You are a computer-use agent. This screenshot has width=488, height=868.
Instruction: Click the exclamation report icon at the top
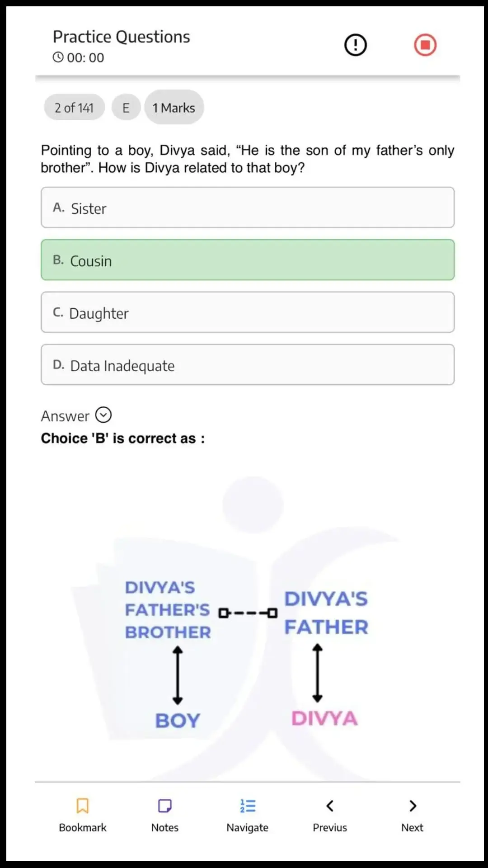pyautogui.click(x=355, y=44)
